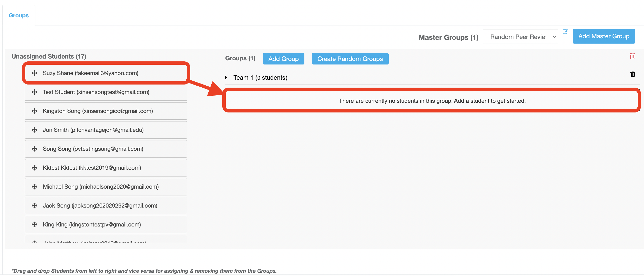The image size is (644, 276).
Task: Expand Team 1 with the disclosure triangle
Action: pos(226,77)
